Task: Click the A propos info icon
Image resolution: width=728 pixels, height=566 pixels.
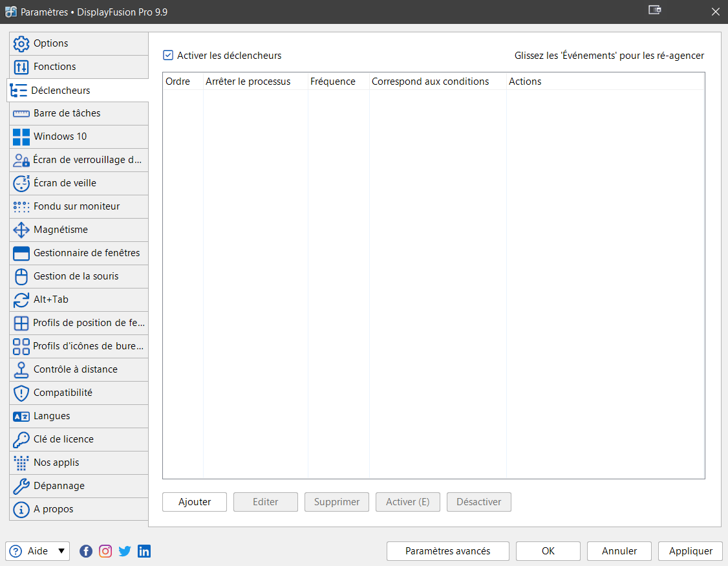Action: (21, 509)
